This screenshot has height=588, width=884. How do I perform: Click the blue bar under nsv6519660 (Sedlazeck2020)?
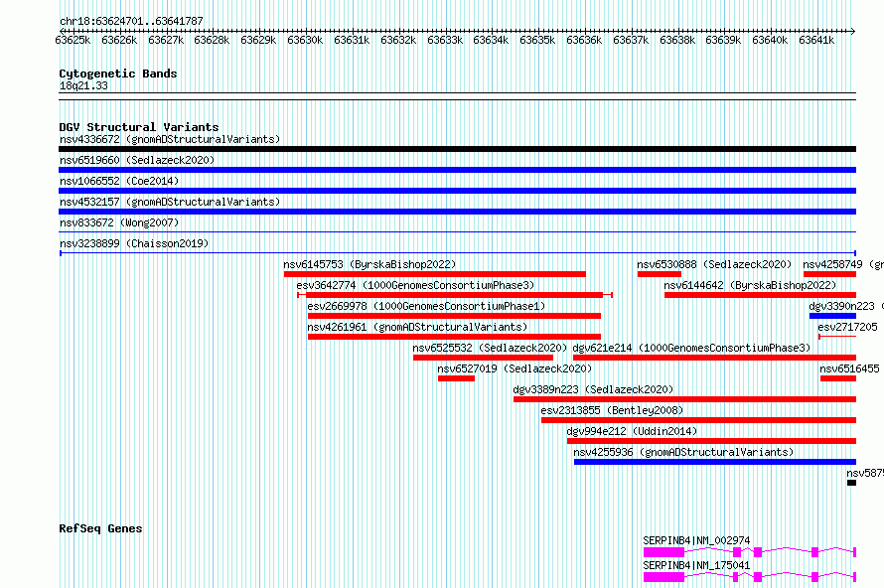[457, 170]
